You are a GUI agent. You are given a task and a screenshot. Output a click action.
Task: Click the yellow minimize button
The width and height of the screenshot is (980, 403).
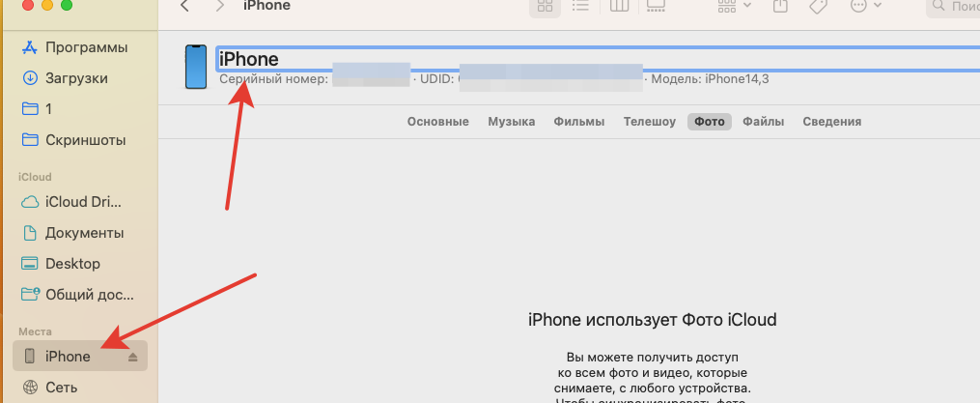(x=47, y=5)
